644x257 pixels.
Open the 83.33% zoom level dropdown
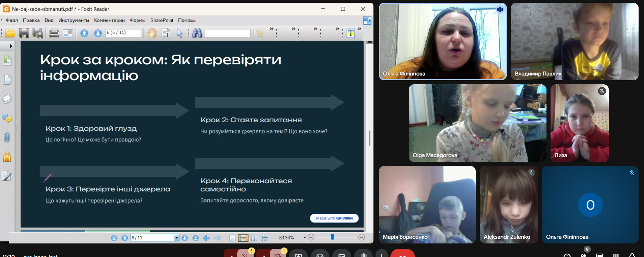click(x=304, y=237)
